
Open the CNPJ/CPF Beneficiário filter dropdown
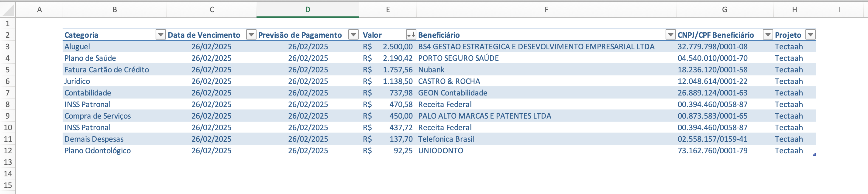coord(767,35)
